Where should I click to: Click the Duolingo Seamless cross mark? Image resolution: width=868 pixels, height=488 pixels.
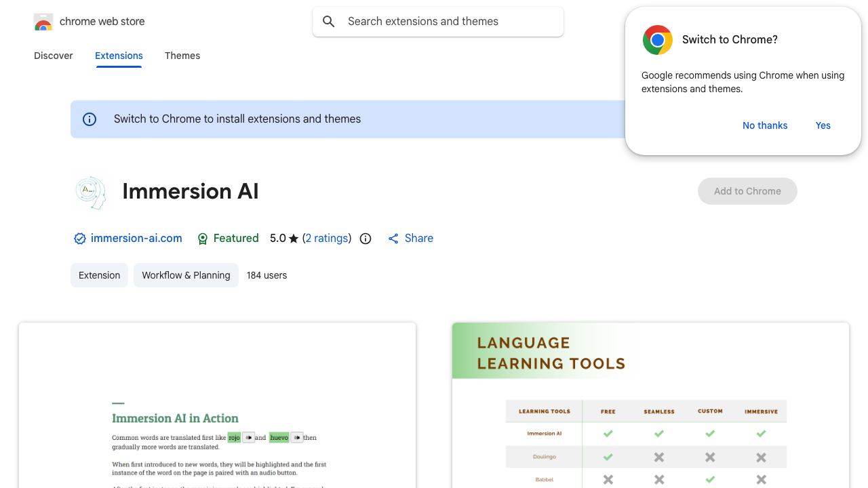[659, 457]
